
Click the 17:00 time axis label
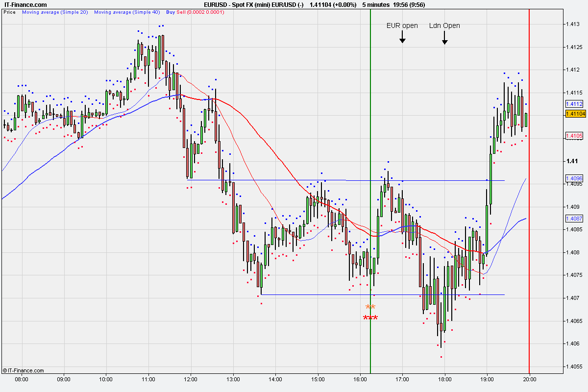pos(402,379)
